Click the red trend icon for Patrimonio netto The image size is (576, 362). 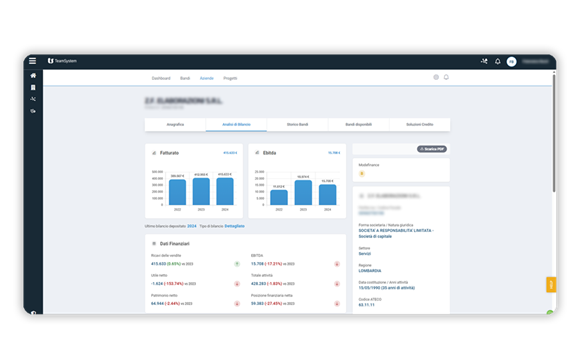[237, 304]
